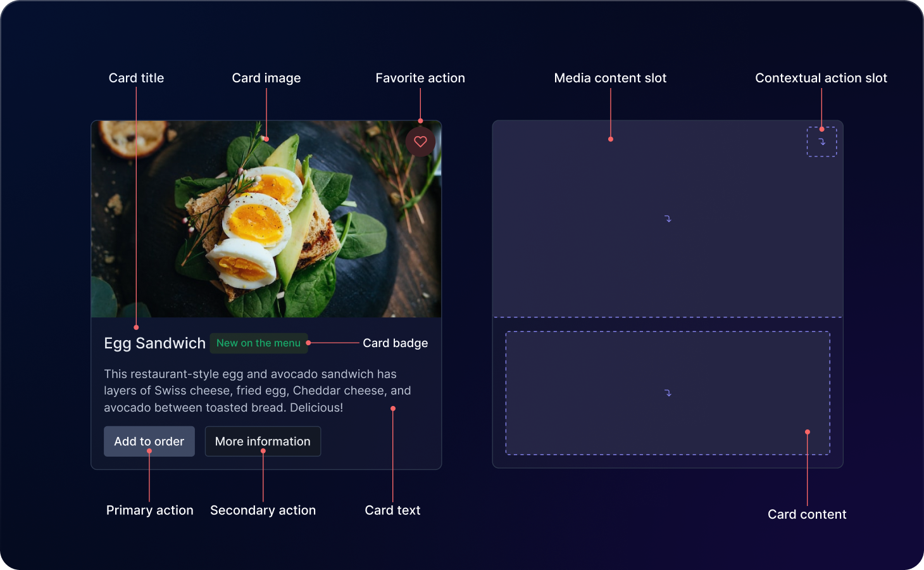Viewport: 924px width, 570px height.
Task: Click the Egg Sandwich card title
Action: (155, 343)
